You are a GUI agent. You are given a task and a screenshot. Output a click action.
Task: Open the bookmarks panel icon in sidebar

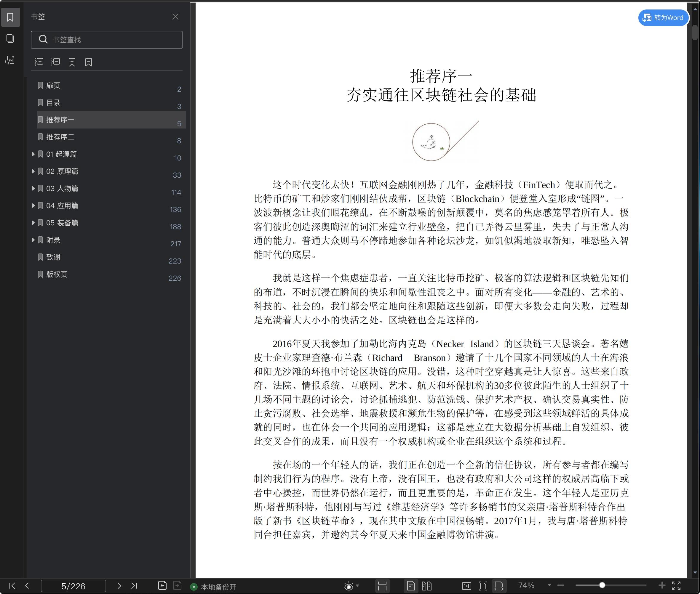(10, 17)
